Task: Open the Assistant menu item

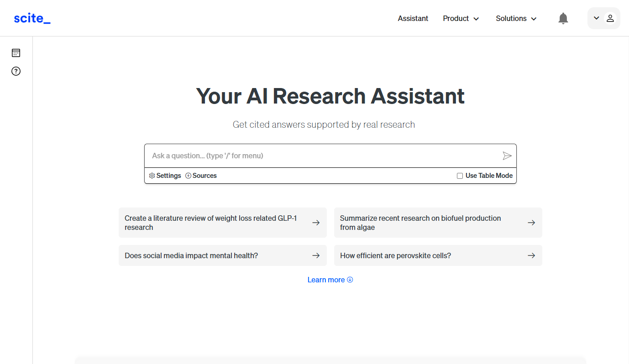Action: 413,19
